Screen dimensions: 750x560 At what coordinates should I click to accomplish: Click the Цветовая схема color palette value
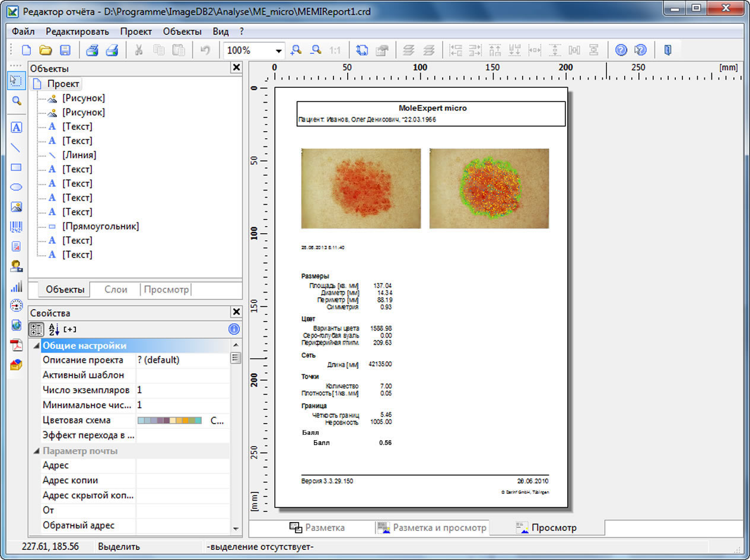coord(170,420)
